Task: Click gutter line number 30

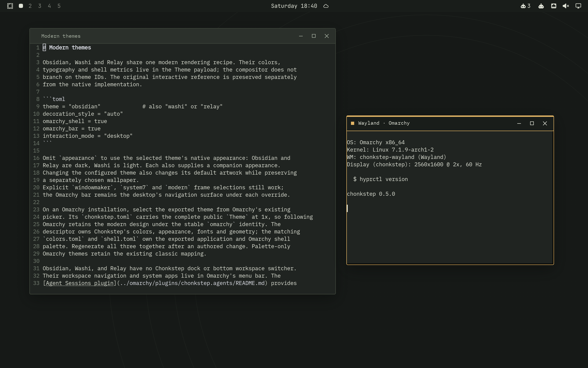Action: 36,261
